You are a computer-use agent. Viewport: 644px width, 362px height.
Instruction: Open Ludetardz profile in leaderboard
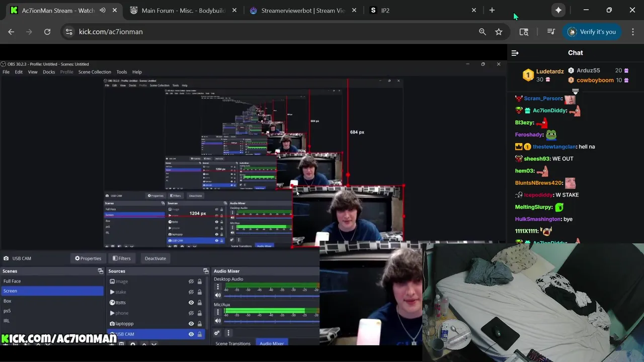pos(550,71)
